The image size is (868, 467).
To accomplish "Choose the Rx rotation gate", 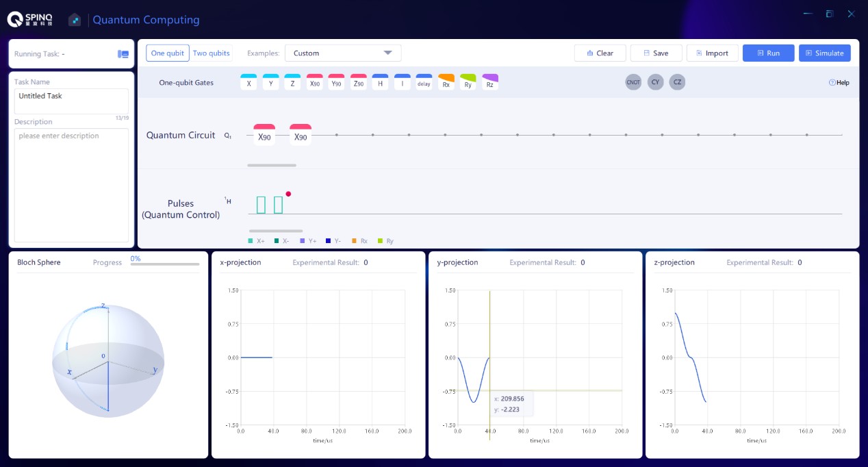I will click(x=446, y=83).
